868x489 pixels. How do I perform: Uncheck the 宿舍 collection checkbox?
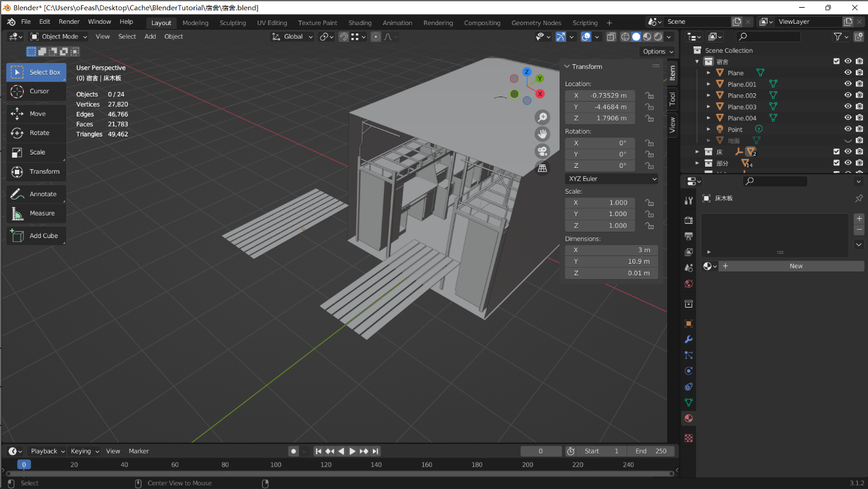click(836, 61)
